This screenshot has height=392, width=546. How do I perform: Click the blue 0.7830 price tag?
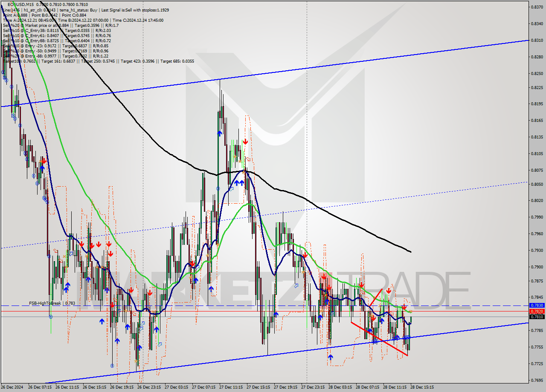pyautogui.click(x=537, y=306)
